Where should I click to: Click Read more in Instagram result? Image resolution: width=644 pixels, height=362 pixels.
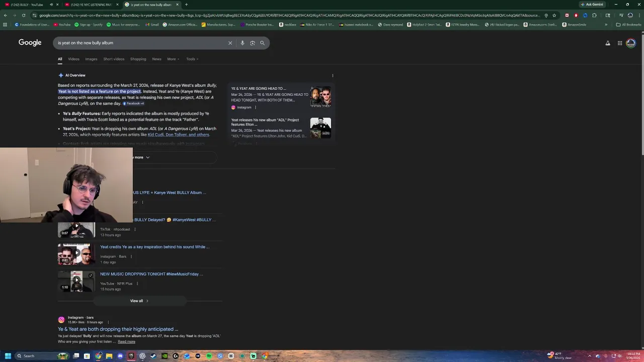[x=126, y=342]
